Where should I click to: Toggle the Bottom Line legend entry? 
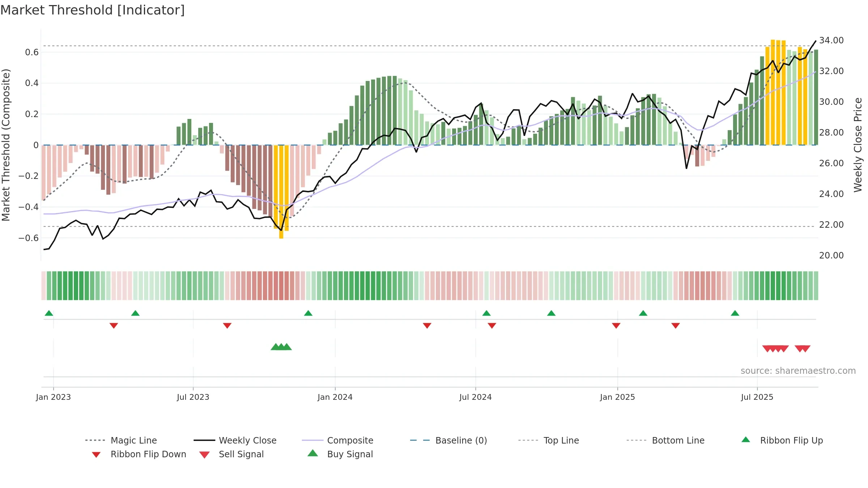point(665,440)
